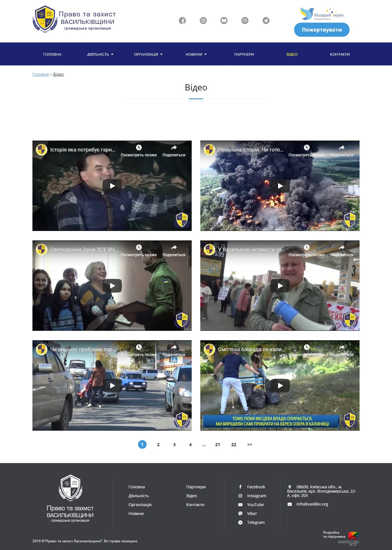392x550 pixels.
Task: Expand the Діяльність dropdown menu
Action: pyautogui.click(x=100, y=54)
